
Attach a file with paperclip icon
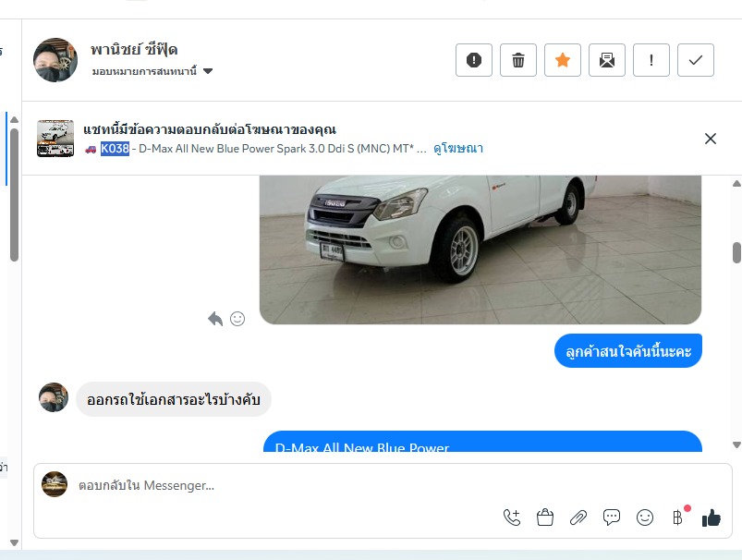[x=578, y=517]
